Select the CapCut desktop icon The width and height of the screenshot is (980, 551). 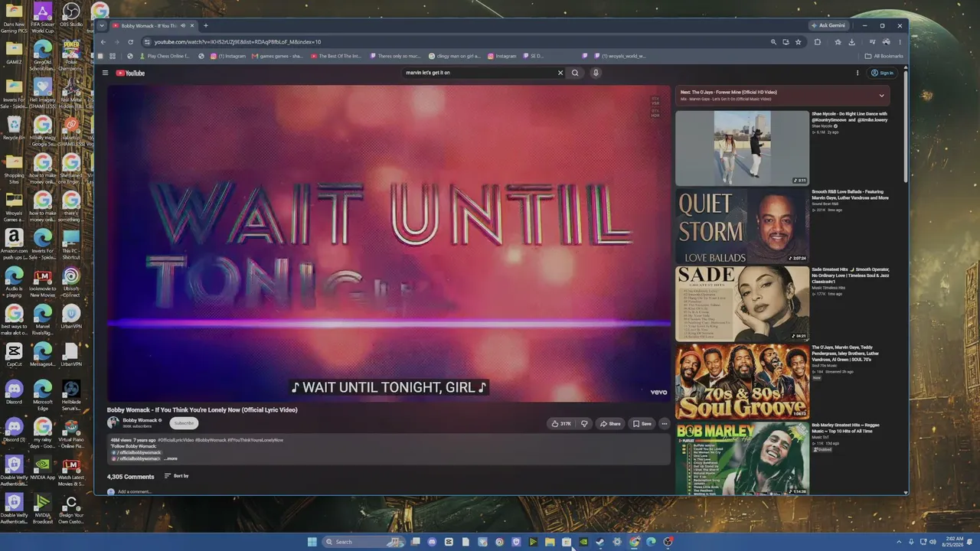pyautogui.click(x=14, y=354)
